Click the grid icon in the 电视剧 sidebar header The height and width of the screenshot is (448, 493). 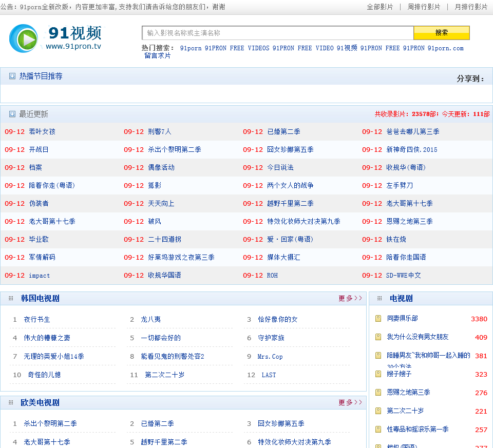coord(379,298)
